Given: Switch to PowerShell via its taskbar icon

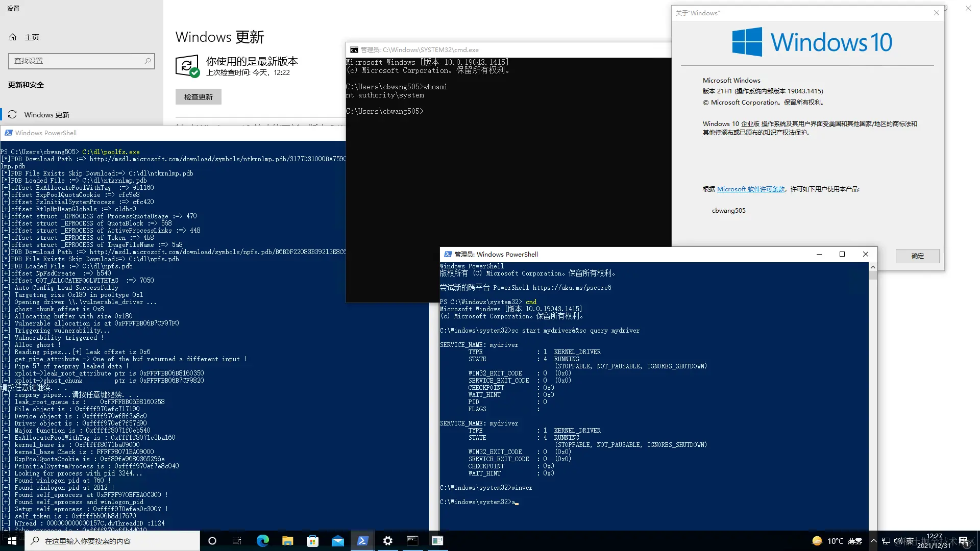Looking at the screenshot, I should 362,541.
